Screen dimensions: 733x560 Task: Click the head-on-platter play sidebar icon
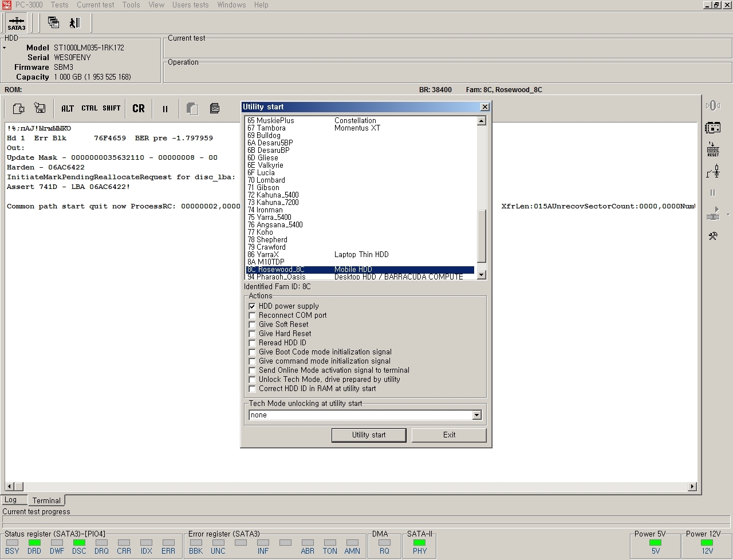pyautogui.click(x=713, y=214)
